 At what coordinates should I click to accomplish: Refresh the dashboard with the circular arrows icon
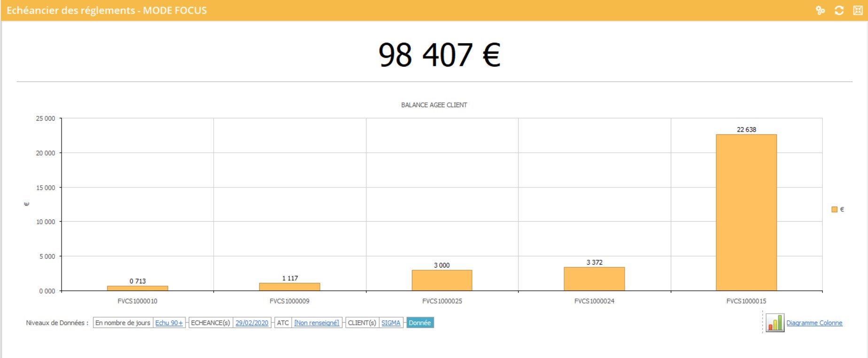coord(839,10)
